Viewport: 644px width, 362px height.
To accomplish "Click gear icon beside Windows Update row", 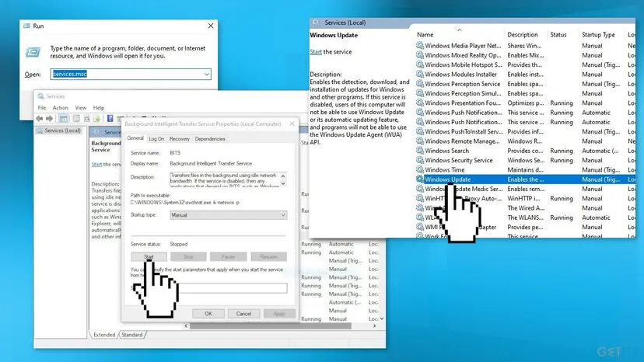I will coord(420,179).
